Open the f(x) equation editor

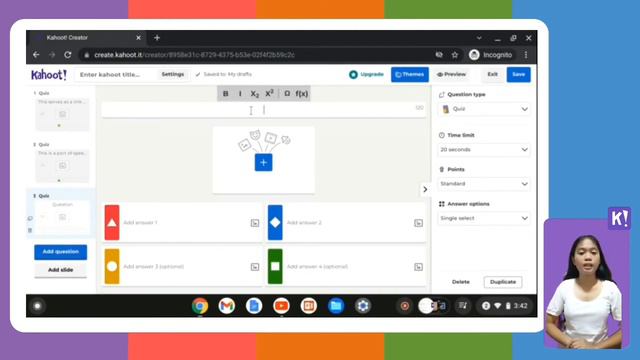tap(302, 93)
